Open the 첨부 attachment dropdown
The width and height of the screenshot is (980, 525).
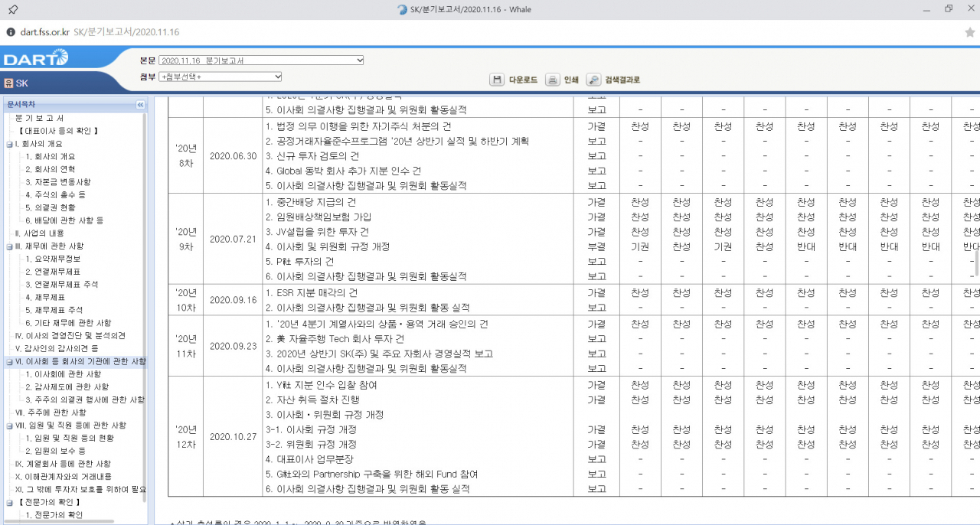click(220, 77)
